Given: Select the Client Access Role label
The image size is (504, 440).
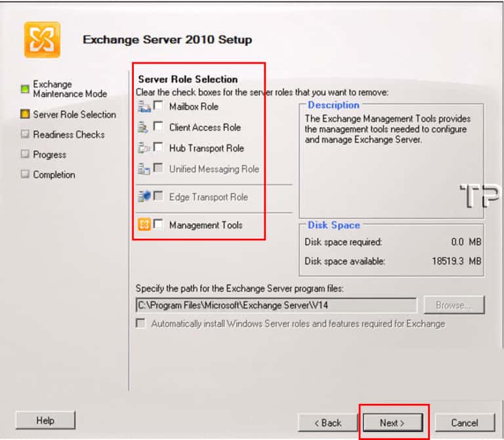Looking at the screenshot, I should pos(205,127).
